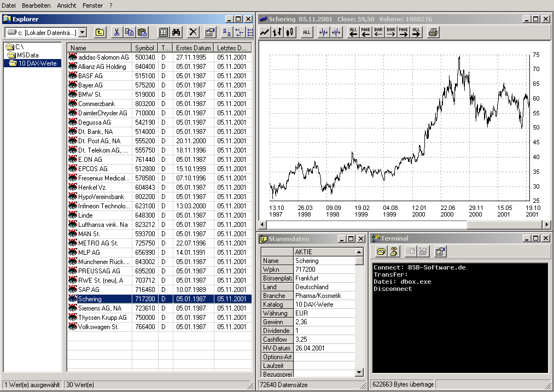Viewport: 554px width, 392px height.
Task: Open the Bearbeiten menu
Action: [36, 5]
